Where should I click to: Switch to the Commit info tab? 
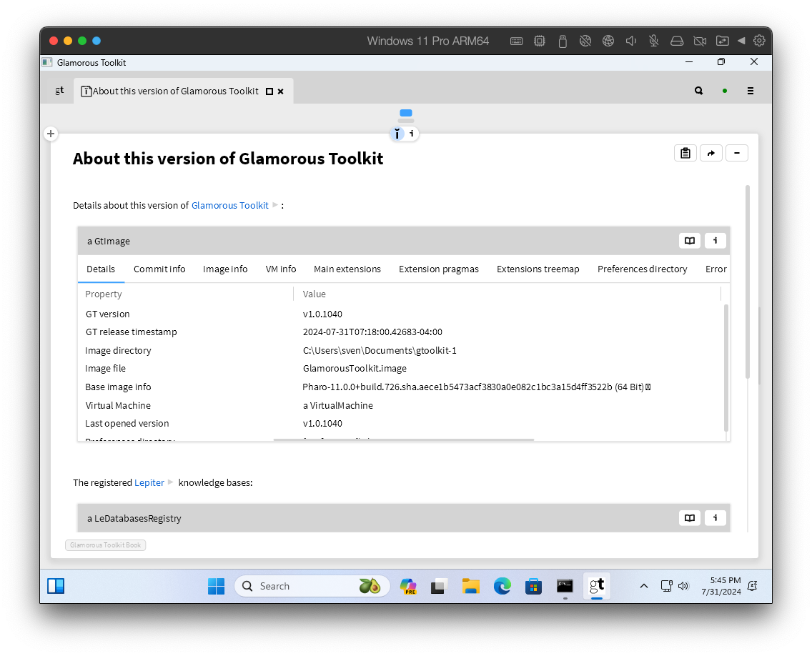click(159, 269)
